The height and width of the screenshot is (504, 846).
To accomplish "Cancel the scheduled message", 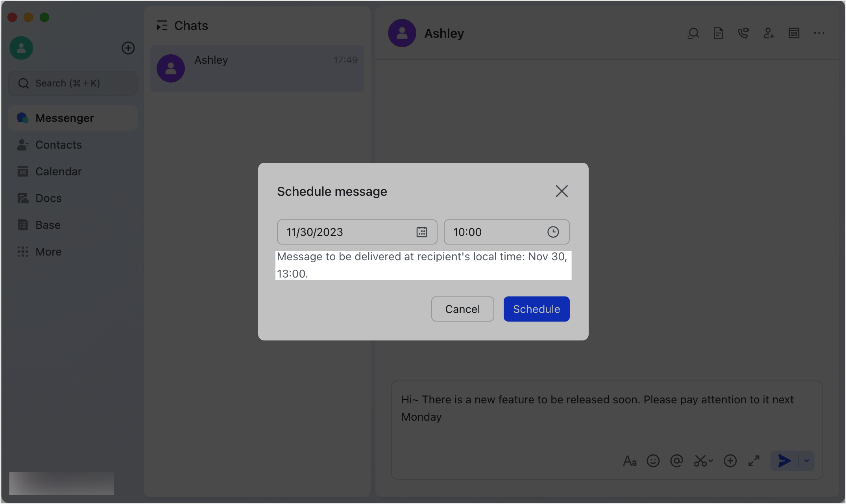I will pos(462,309).
